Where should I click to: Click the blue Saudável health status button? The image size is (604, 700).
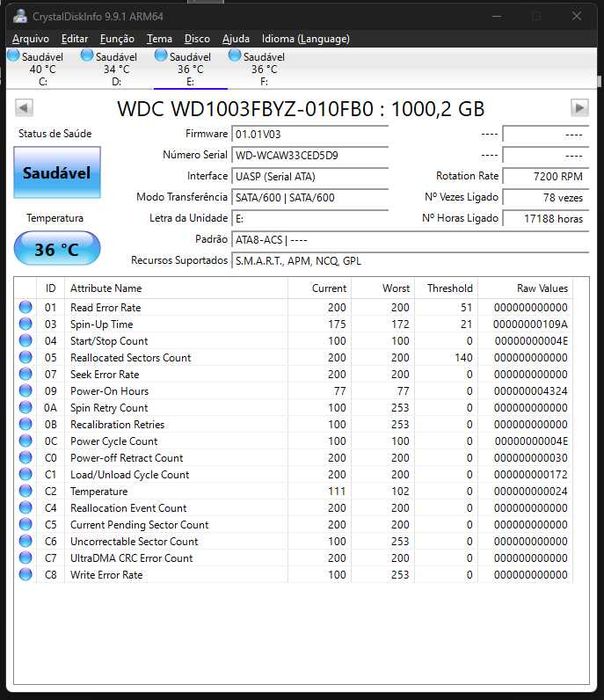(57, 172)
